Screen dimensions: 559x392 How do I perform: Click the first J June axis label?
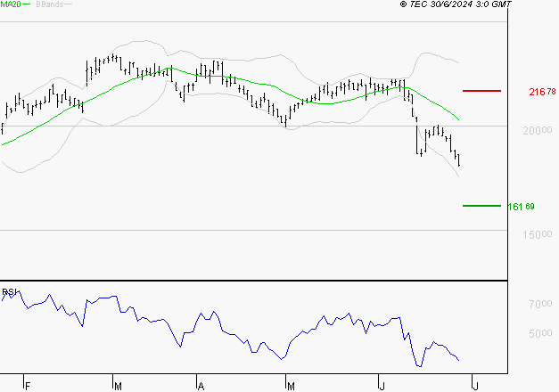382,387
